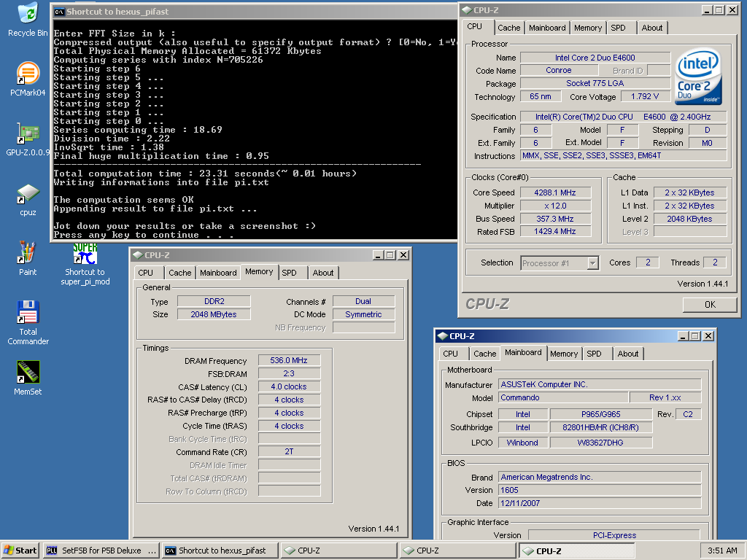This screenshot has width=747, height=560.
Task: Click CPU-Z icon in the CPU window title bar
Action: click(466, 10)
